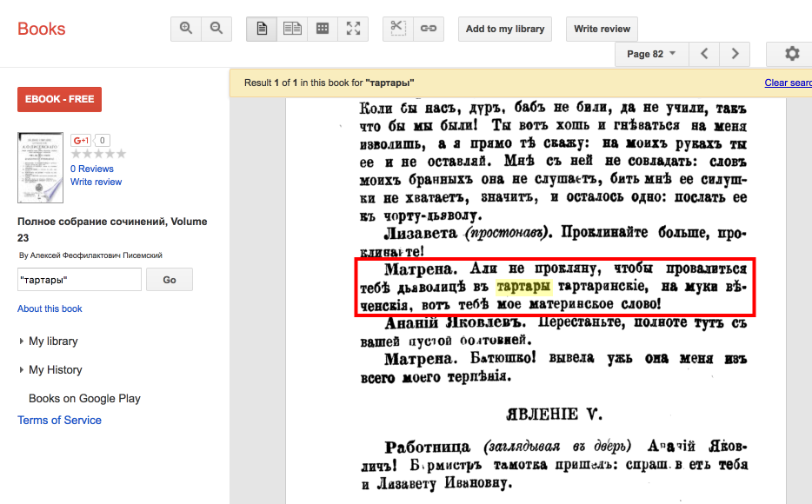Switch to single page view
Screen dimensions: 812x504
(x=262, y=29)
